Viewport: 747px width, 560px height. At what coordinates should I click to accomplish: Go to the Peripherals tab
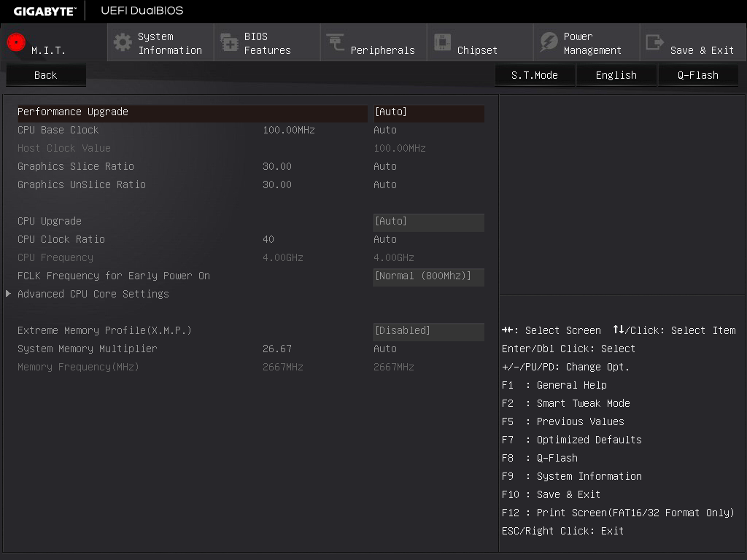pos(373,43)
